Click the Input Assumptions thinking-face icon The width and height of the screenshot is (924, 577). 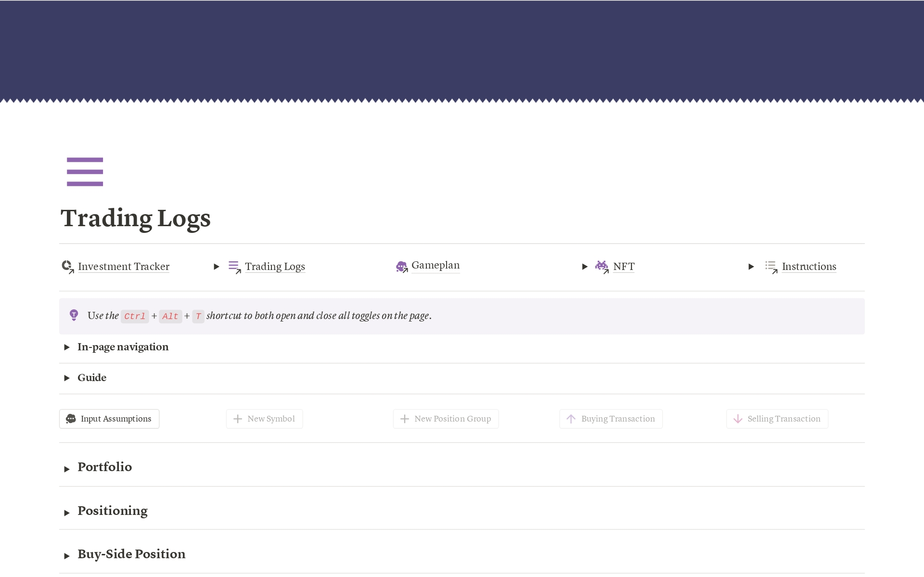[71, 419]
